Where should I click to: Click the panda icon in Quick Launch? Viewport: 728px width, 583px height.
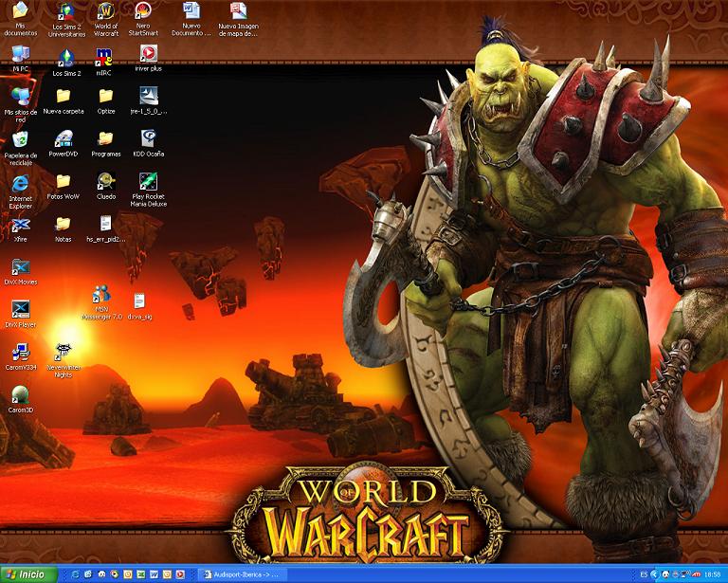point(101,574)
